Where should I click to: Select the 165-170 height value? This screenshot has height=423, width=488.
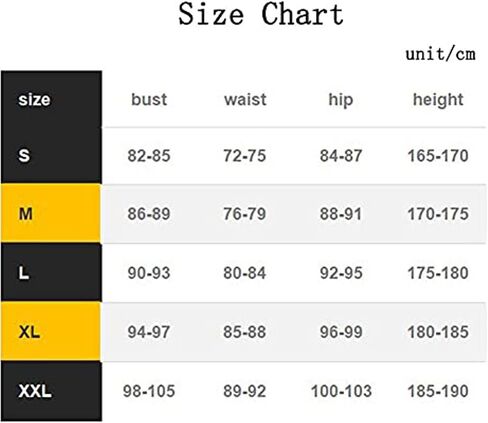438,156
